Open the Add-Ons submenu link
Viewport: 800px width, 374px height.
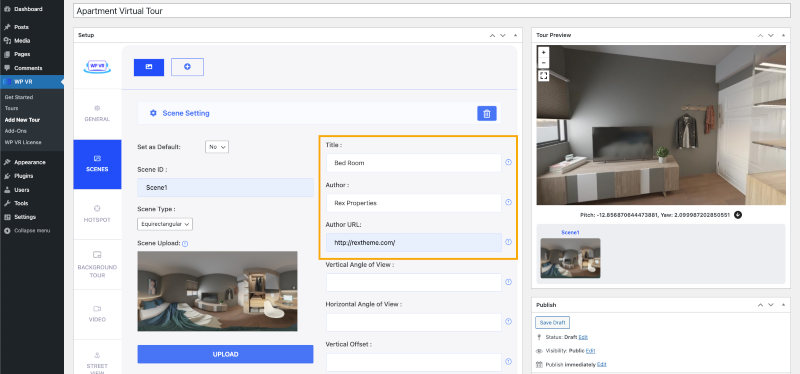coord(15,131)
